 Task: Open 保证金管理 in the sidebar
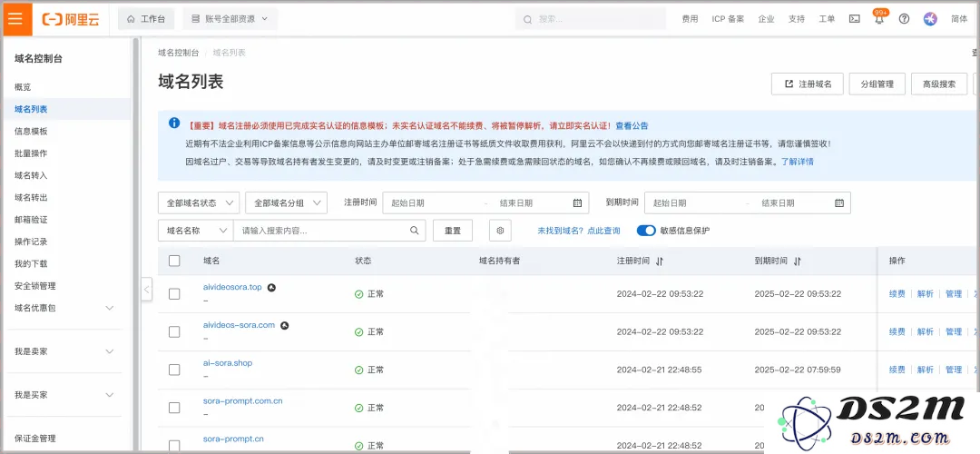click(35, 439)
